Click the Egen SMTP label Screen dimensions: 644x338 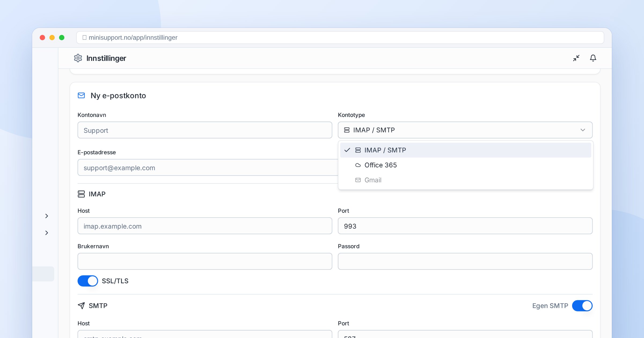(550, 306)
